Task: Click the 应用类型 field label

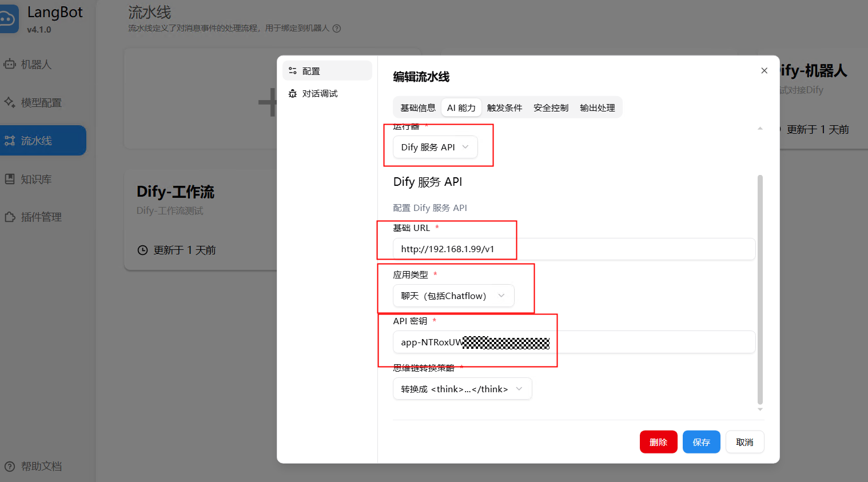Action: [x=411, y=274]
